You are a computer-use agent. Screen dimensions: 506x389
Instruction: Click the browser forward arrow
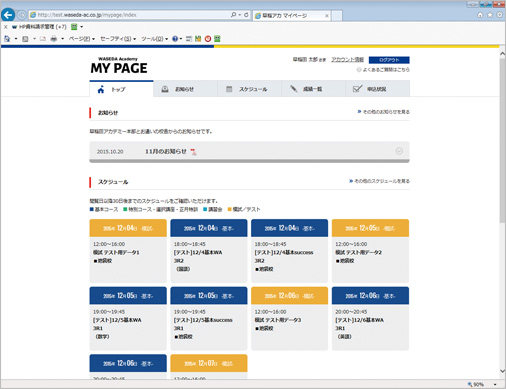tap(22, 15)
